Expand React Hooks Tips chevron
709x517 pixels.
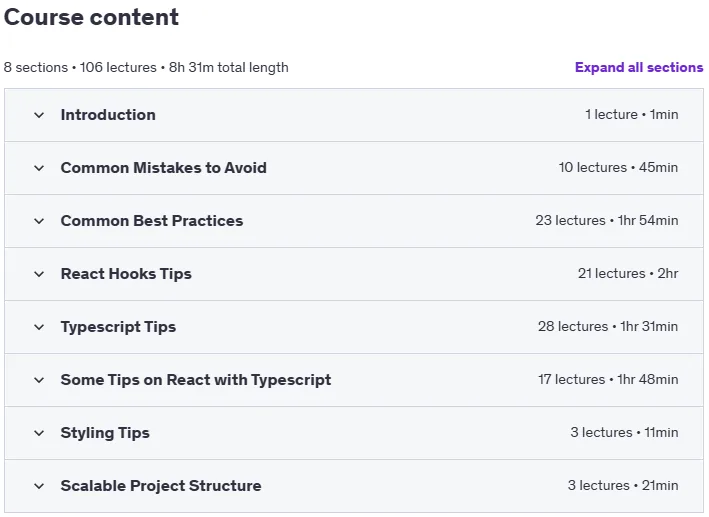pos(39,274)
